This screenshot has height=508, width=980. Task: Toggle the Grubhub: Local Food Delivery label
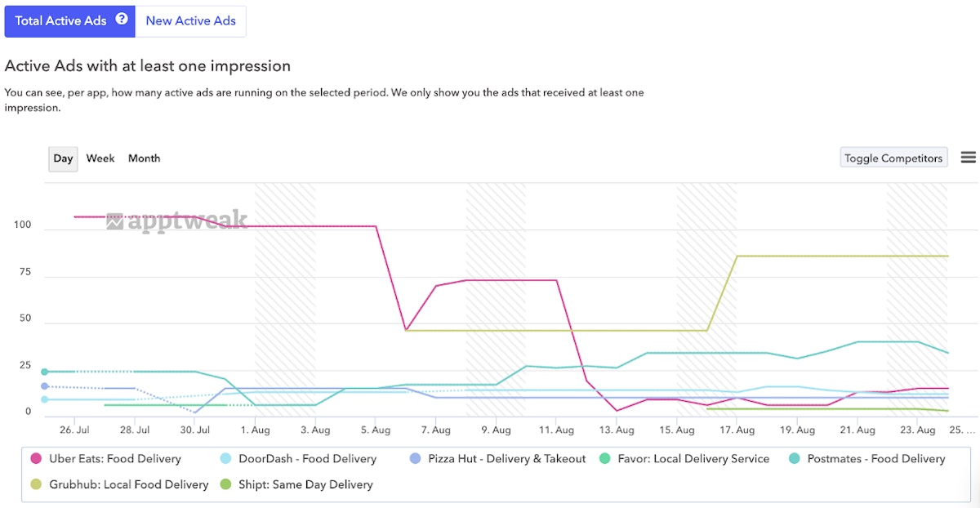click(x=129, y=485)
